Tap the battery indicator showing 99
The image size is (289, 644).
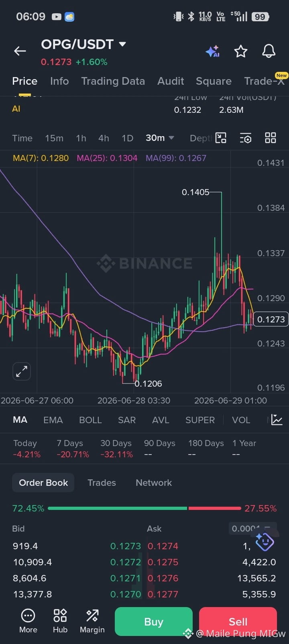[260, 17]
